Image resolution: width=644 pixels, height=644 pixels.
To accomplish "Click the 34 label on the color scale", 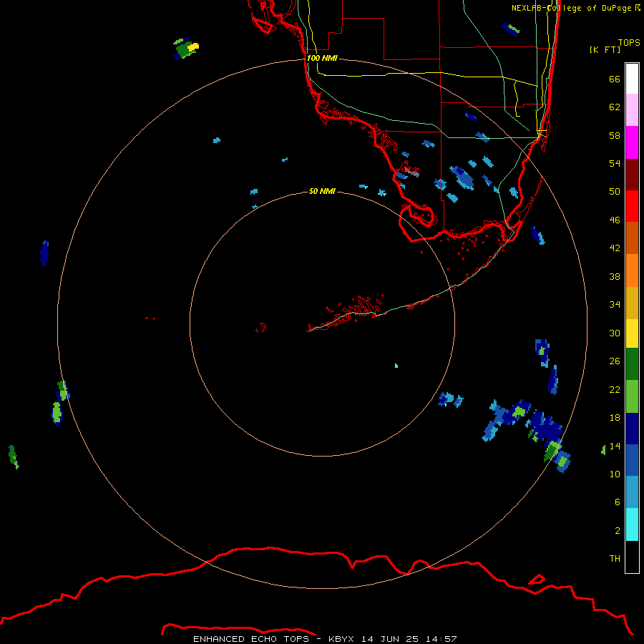I will 615,305.
